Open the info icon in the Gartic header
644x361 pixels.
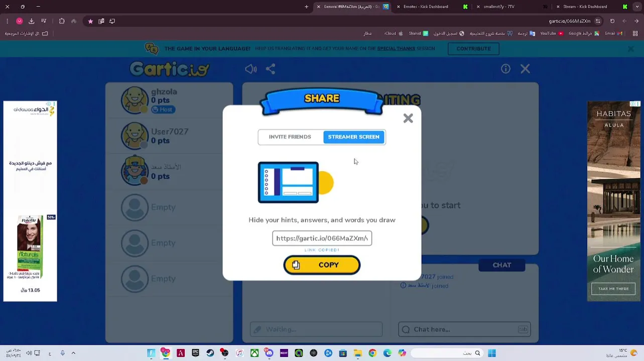click(x=505, y=69)
